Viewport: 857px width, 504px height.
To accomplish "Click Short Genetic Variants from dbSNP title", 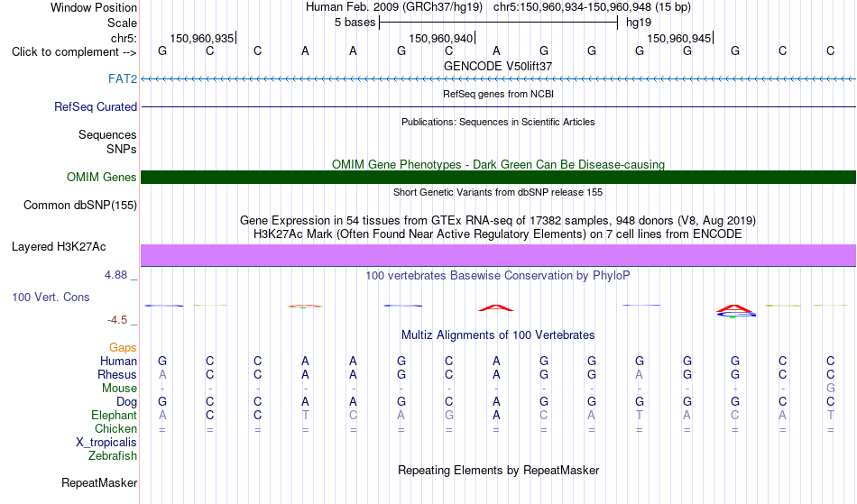I will [x=498, y=192].
